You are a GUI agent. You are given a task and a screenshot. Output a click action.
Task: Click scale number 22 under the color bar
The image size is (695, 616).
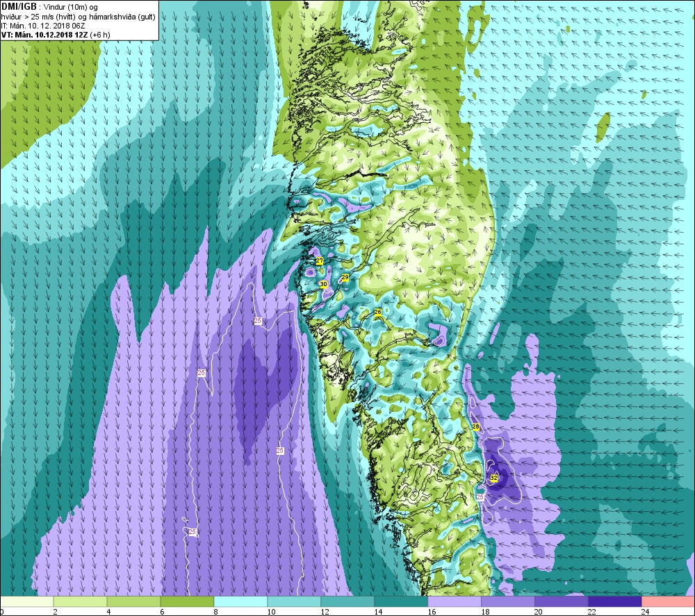(592, 612)
